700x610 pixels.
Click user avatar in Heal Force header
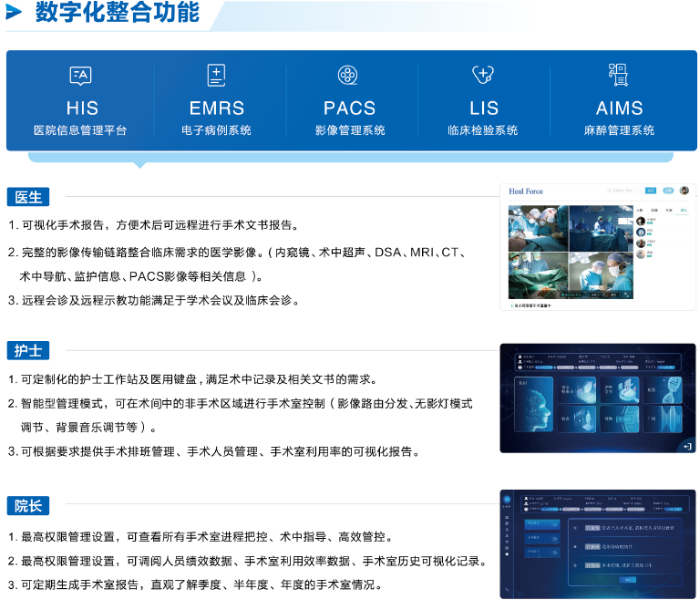(685, 191)
